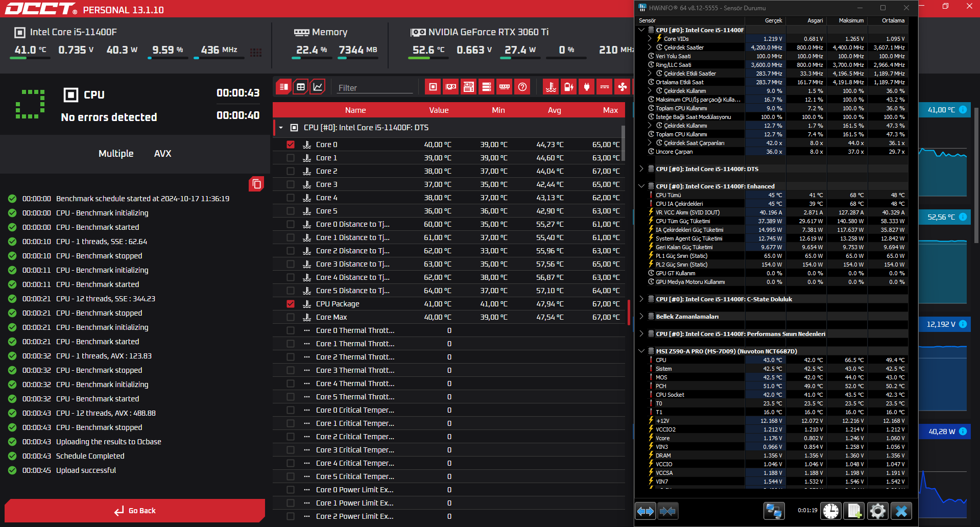Switch OCCT sensors to graph view icon
Viewport: 980px width, 527px height.
coord(318,87)
